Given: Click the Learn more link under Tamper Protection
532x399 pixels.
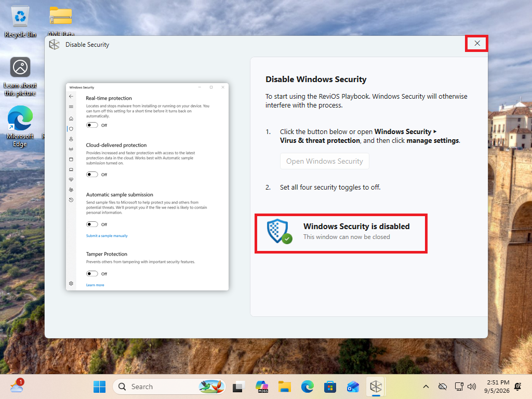Looking at the screenshot, I should [x=95, y=285].
